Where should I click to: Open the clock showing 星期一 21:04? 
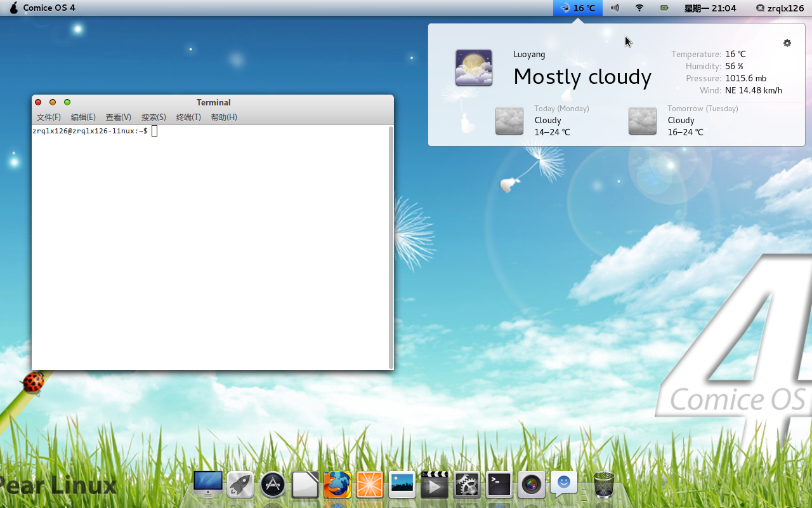pos(710,8)
